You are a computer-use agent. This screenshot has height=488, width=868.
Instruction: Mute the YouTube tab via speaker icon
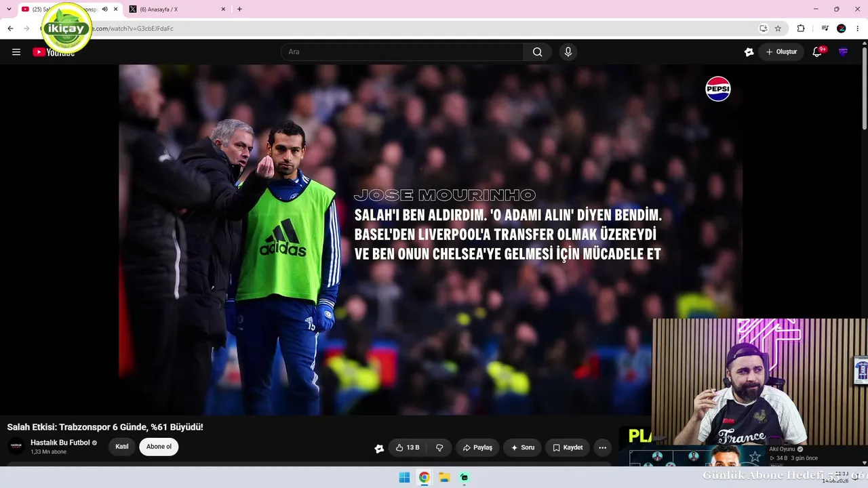click(104, 9)
